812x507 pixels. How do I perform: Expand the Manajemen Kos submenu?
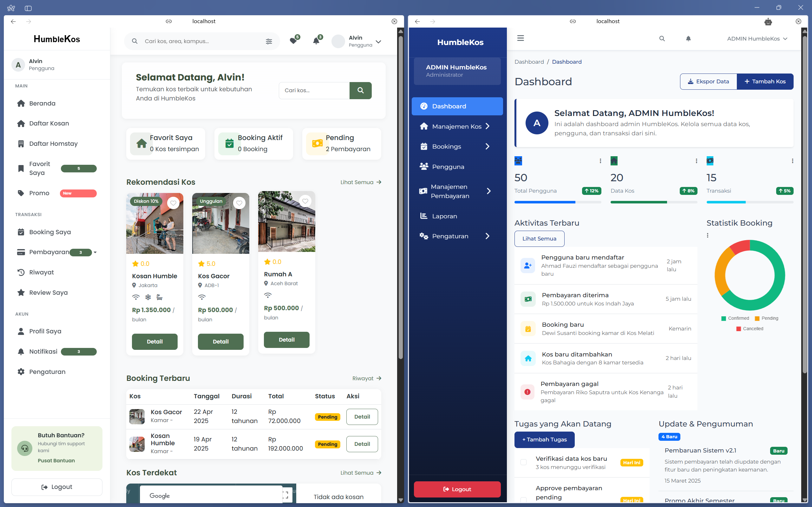457,126
